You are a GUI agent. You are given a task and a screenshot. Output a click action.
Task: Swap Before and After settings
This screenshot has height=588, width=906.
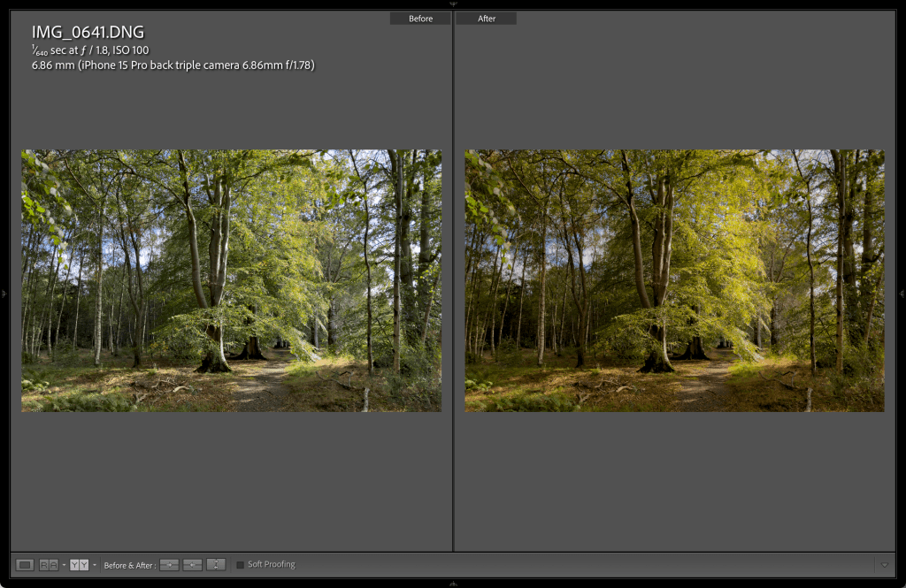(x=215, y=564)
